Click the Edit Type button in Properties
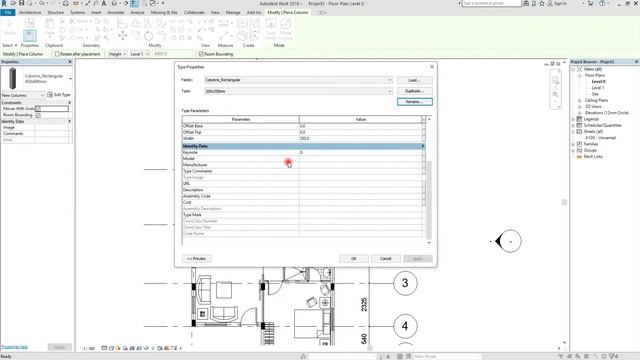Viewport: 640px width, 360px height. pyautogui.click(x=59, y=95)
